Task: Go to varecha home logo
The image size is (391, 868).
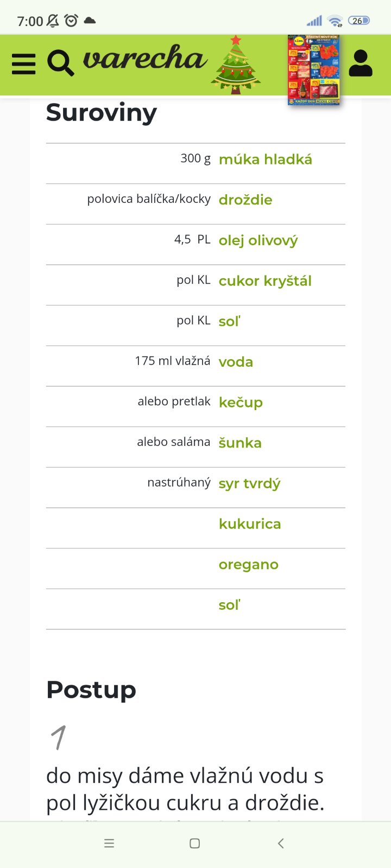Action: 145,59
